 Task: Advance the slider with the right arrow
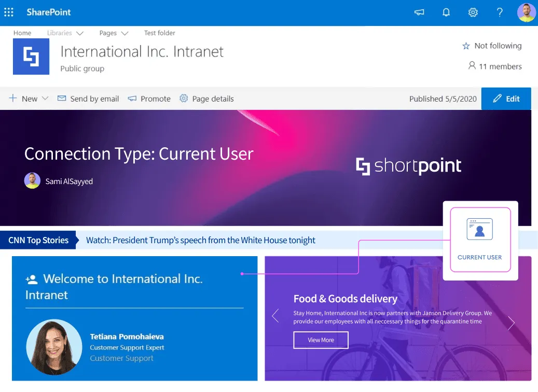[x=511, y=323]
